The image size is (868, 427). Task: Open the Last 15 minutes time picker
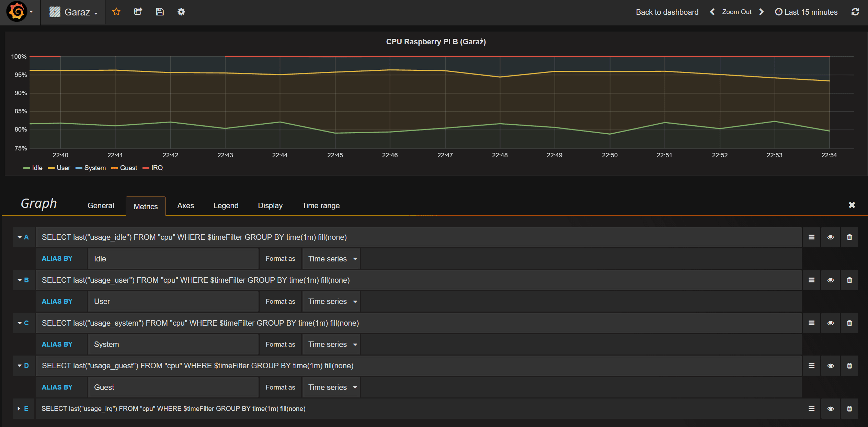(806, 12)
